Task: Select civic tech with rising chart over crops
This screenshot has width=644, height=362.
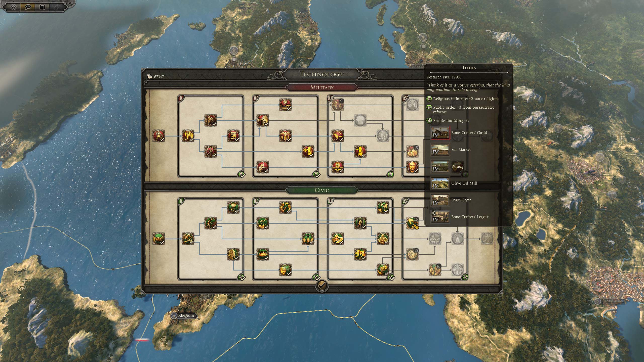Action: point(263,223)
